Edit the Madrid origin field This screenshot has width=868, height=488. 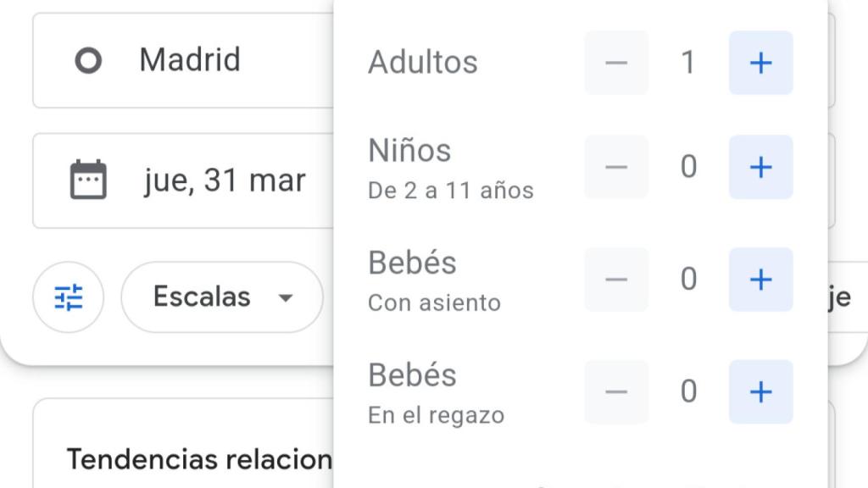coord(183,60)
